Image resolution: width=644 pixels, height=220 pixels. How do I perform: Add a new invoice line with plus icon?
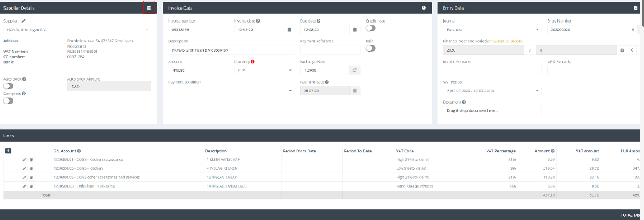(x=8, y=151)
